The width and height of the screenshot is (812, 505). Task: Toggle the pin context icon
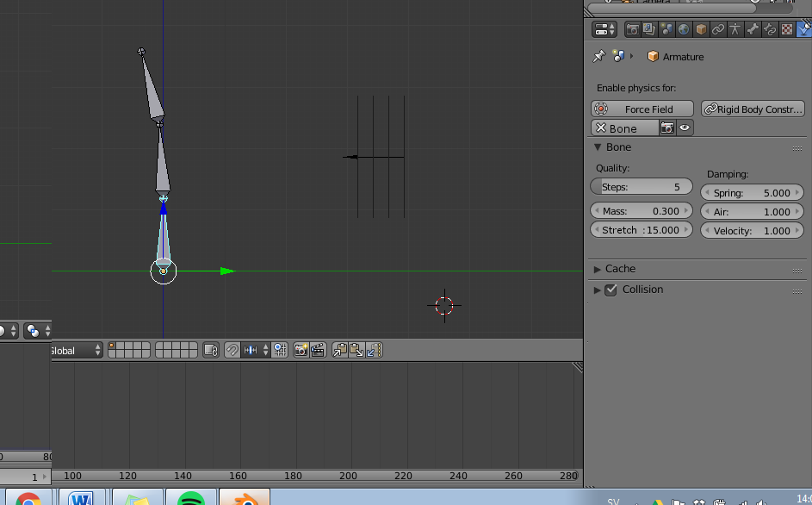[x=599, y=56]
